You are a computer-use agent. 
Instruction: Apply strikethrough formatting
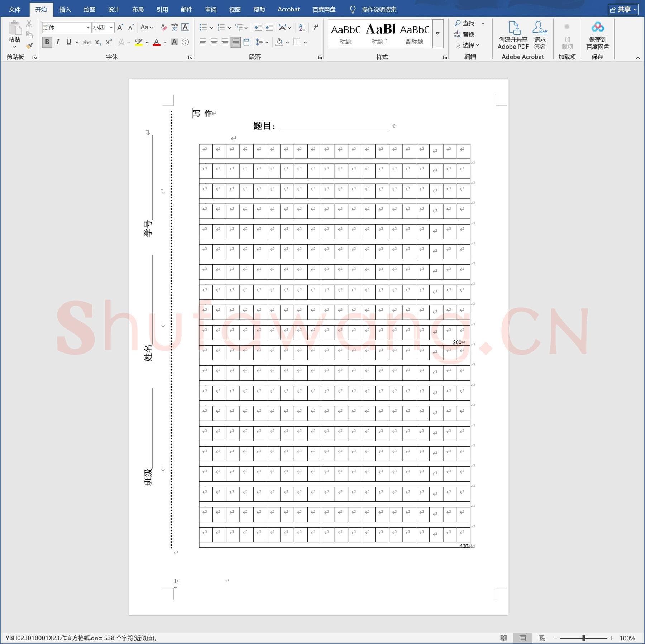point(87,42)
